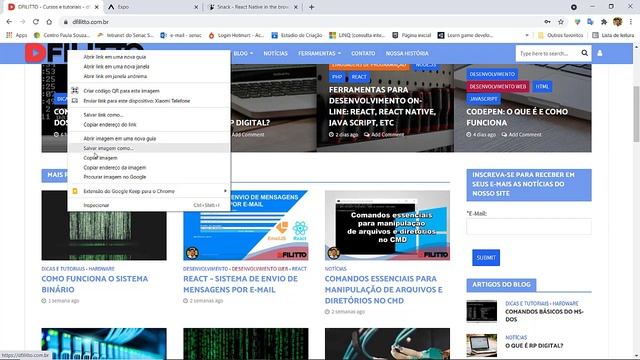Switch to the Expo tab
Viewport: 640px width, 360px height.
coord(152,7)
